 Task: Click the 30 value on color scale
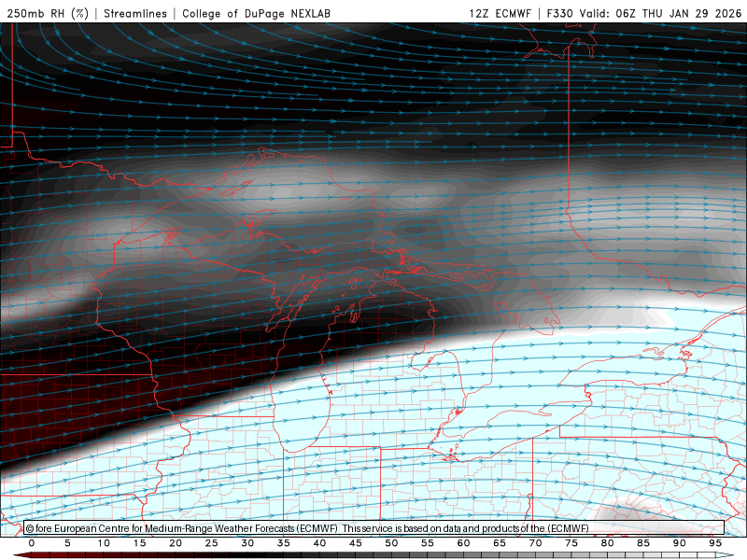click(x=247, y=543)
